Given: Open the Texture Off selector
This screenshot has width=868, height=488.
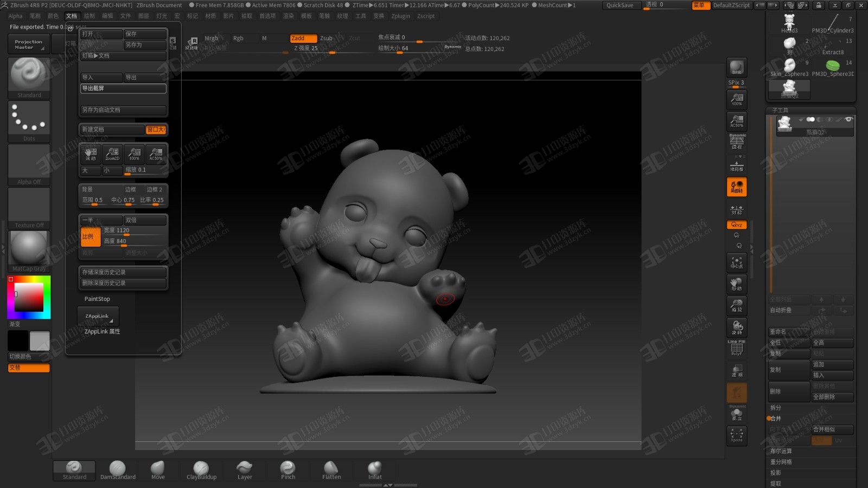Looking at the screenshot, I should 29,208.
